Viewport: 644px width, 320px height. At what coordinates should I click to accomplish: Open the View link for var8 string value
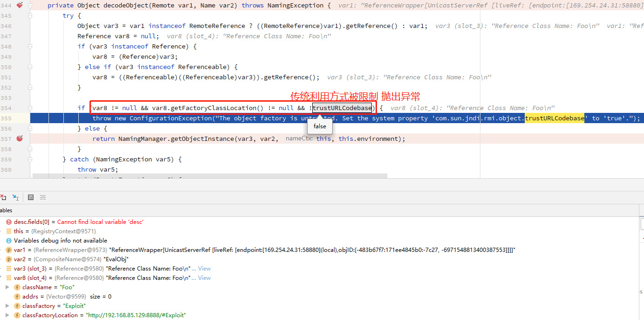204,278
